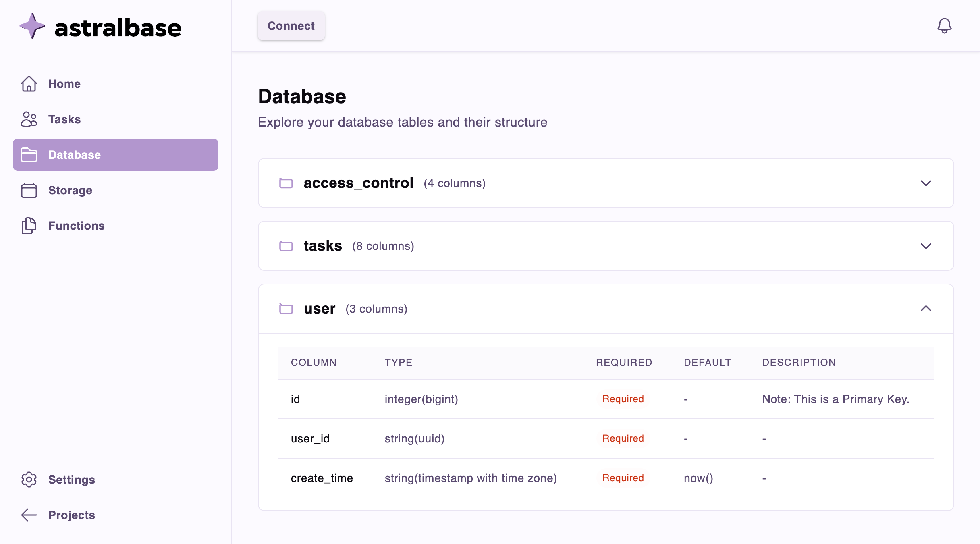The width and height of the screenshot is (980, 544).
Task: Click the Tasks people icon
Action: (29, 119)
